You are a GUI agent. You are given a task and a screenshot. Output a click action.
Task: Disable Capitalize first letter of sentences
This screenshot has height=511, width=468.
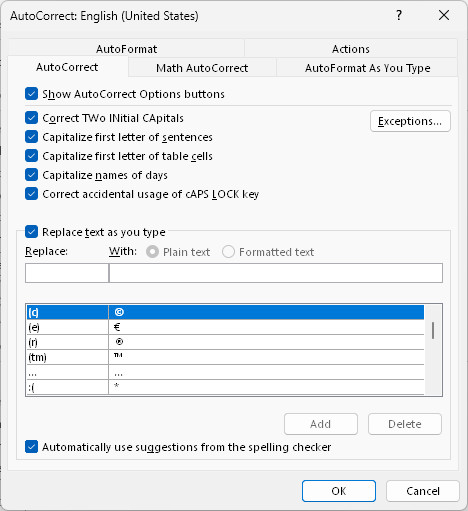point(31,137)
